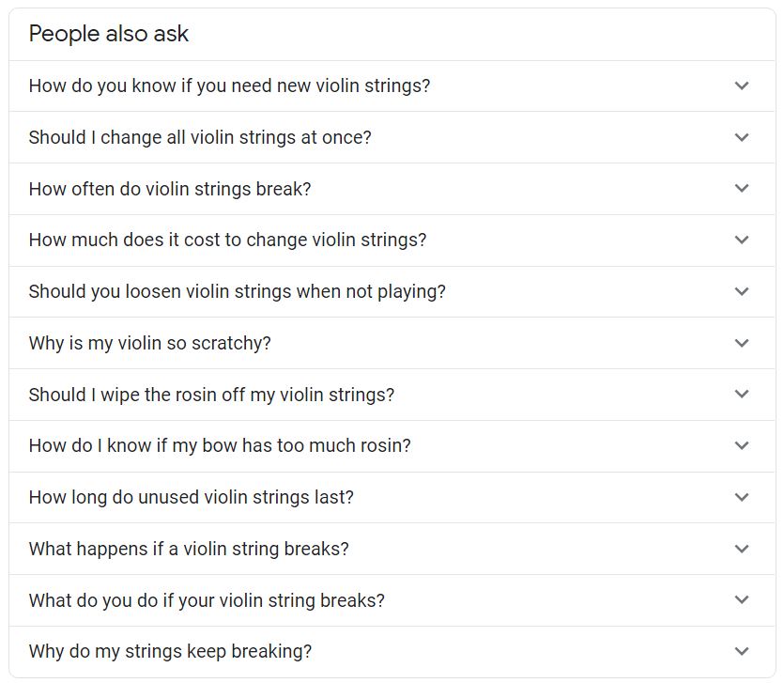Expand chevron for 'unused violin strings last'
Screen dimensions: 784x683
742,497
